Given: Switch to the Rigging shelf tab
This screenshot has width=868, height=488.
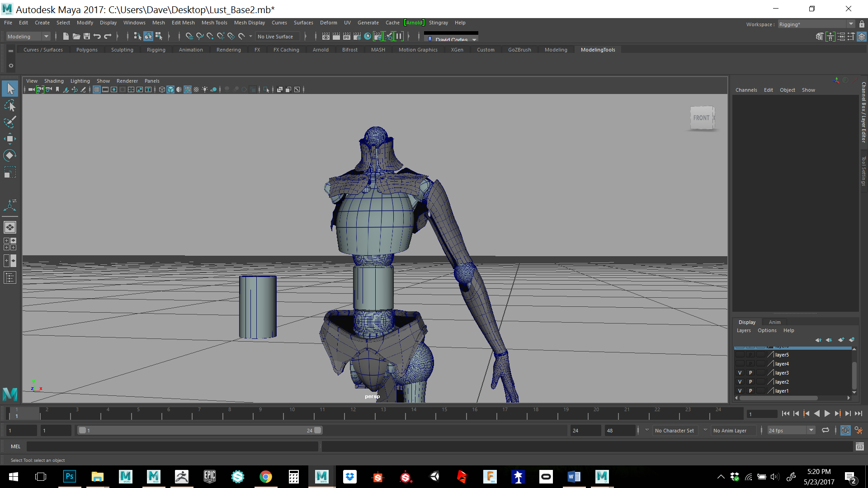Looking at the screenshot, I should point(156,50).
